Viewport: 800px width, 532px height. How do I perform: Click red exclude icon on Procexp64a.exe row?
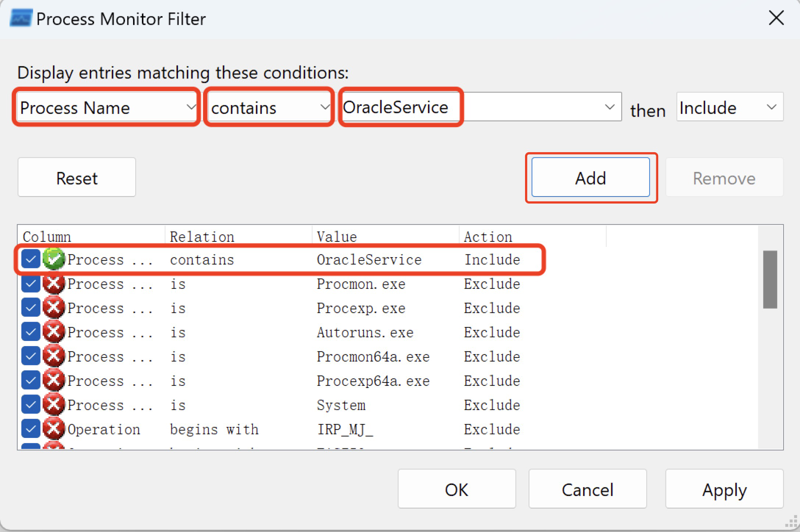click(x=54, y=381)
